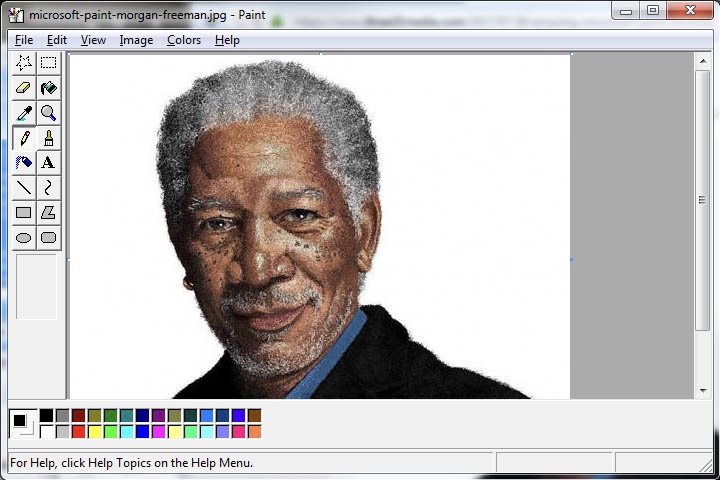The image size is (720, 480).
Task: Choose the straight Line tool
Action: [24, 187]
